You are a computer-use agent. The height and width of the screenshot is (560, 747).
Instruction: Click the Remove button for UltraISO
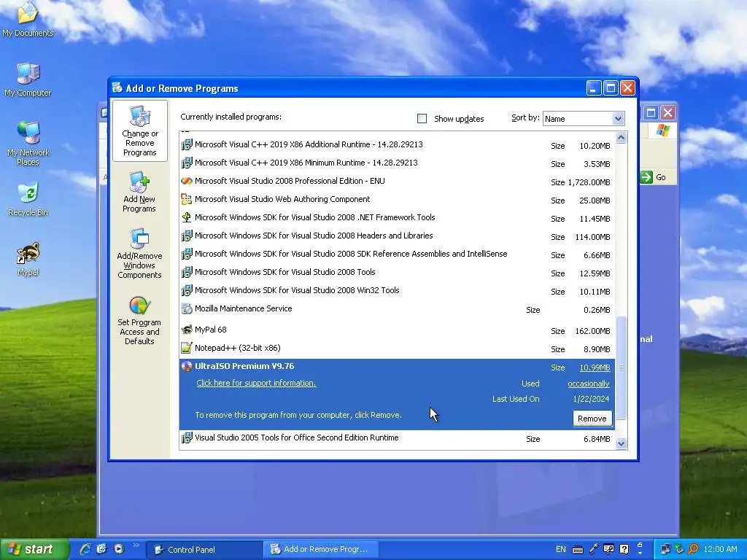[592, 419]
